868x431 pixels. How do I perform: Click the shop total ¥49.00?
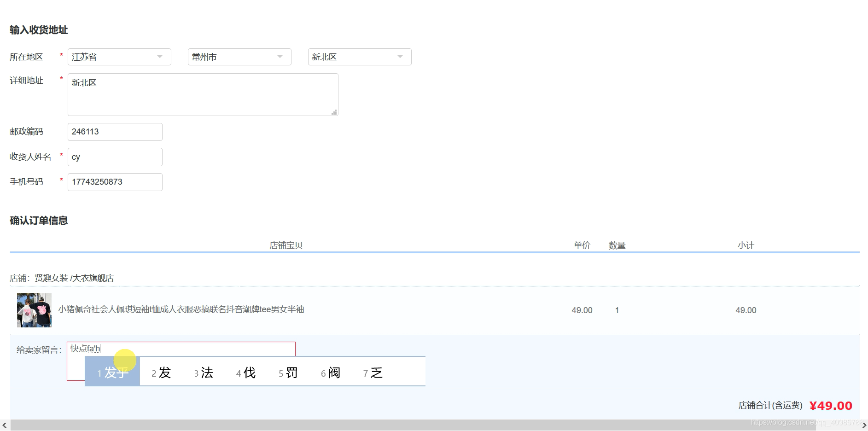pyautogui.click(x=831, y=406)
